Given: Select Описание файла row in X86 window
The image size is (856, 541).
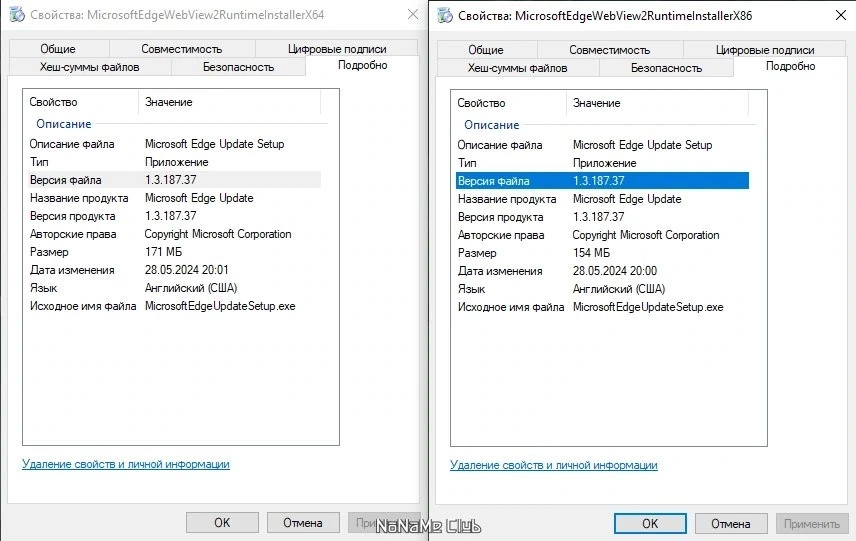Looking at the screenshot, I should pos(602,145).
